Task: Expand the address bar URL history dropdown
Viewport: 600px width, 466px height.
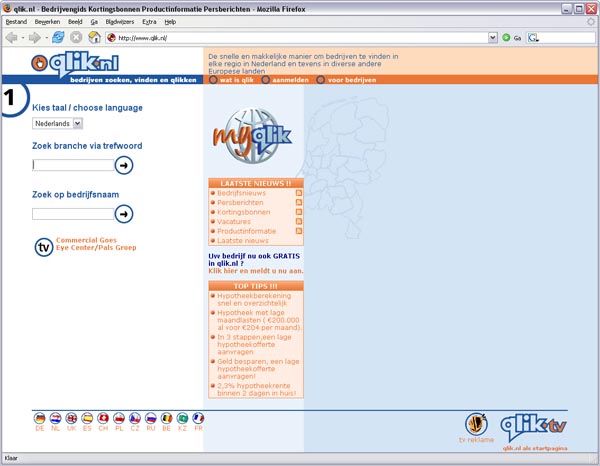Action: click(x=492, y=37)
